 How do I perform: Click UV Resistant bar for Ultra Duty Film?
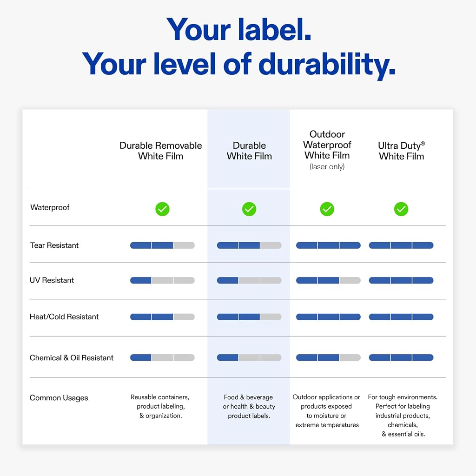click(x=401, y=280)
